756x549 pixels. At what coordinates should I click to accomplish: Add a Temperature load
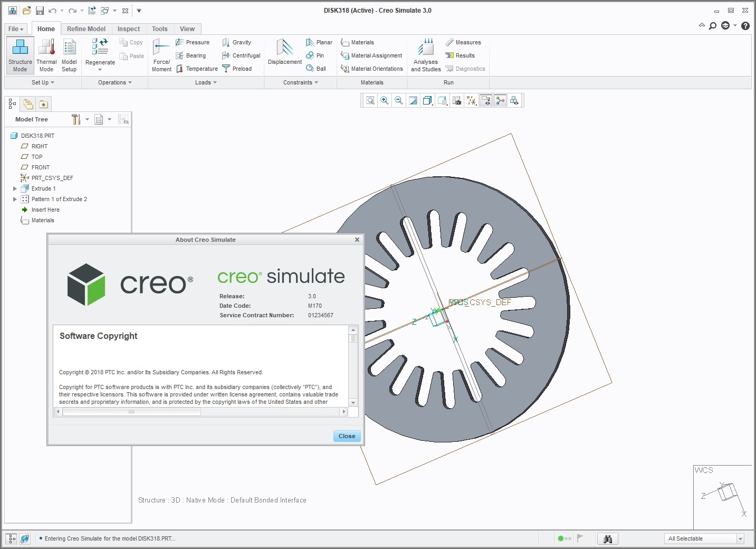(197, 69)
